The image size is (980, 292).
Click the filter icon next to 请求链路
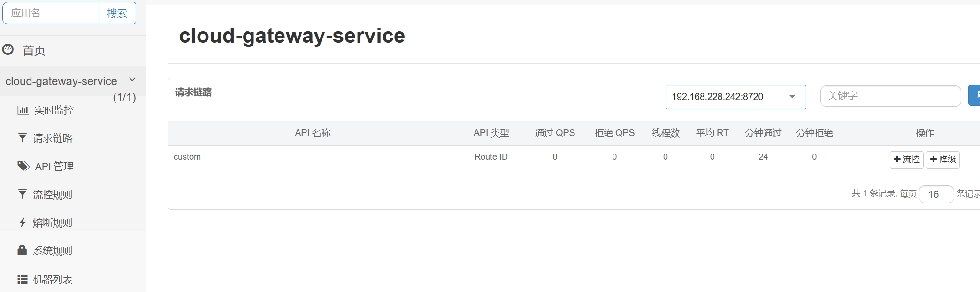coord(22,138)
